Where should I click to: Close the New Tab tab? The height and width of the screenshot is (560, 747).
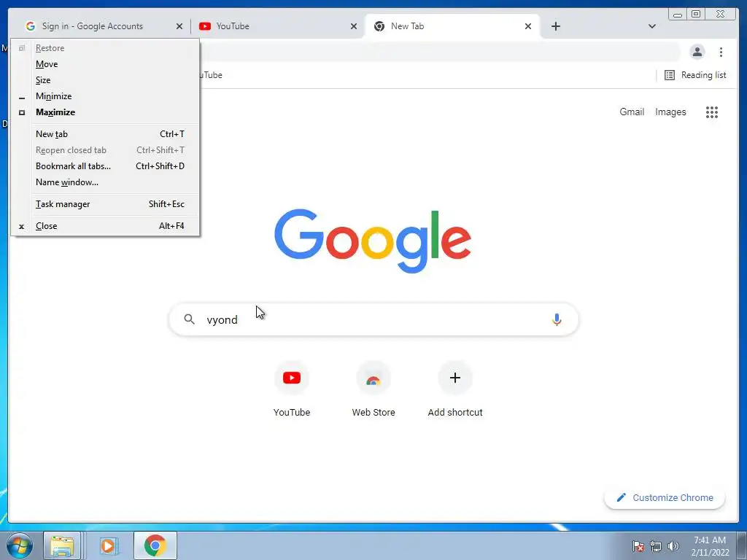tap(528, 27)
